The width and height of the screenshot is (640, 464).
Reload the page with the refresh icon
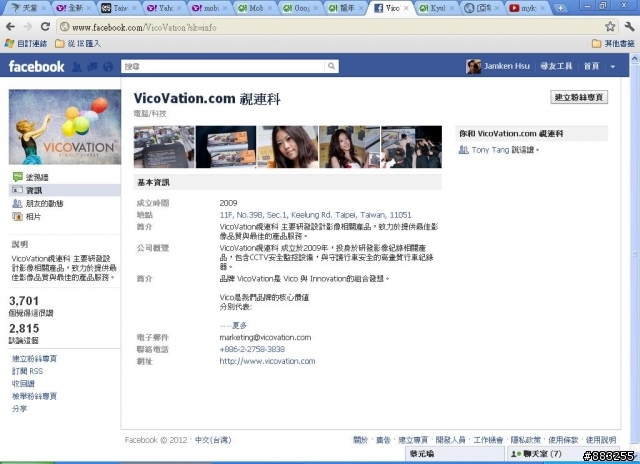(45, 27)
